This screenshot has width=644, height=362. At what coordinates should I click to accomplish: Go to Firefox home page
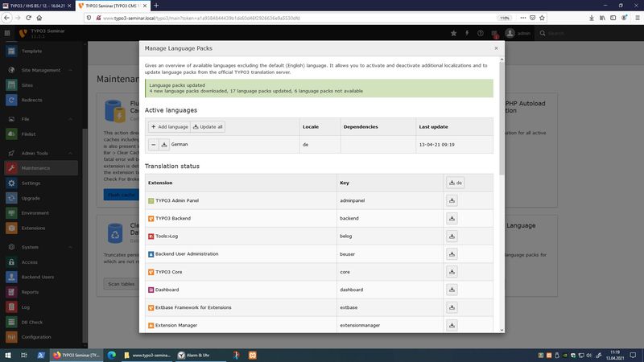(39, 18)
